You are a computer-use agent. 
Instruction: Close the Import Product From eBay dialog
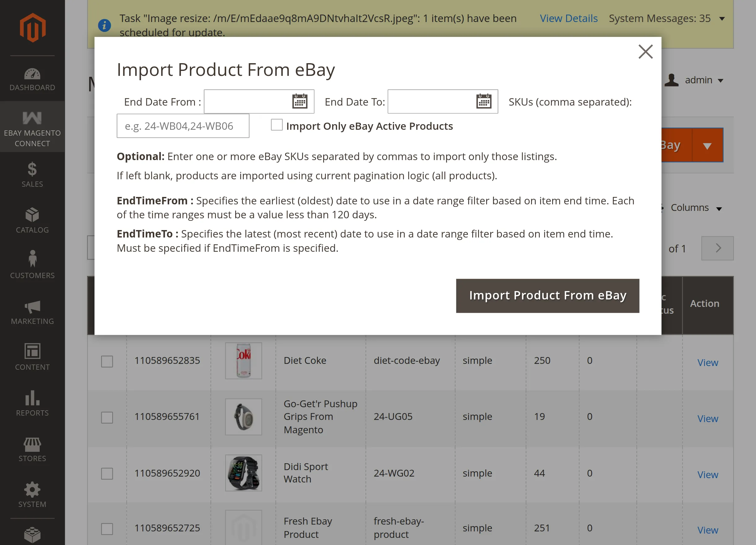click(645, 52)
